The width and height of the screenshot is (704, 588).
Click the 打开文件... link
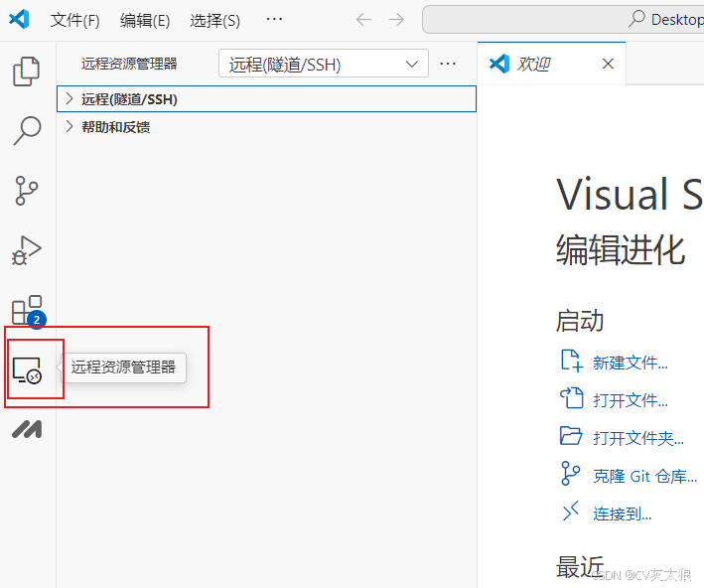click(x=631, y=400)
